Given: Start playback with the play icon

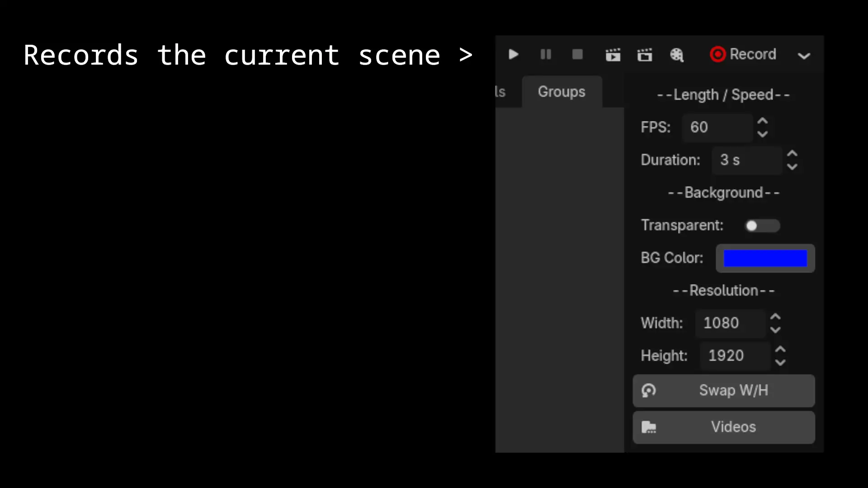Looking at the screenshot, I should coord(513,55).
